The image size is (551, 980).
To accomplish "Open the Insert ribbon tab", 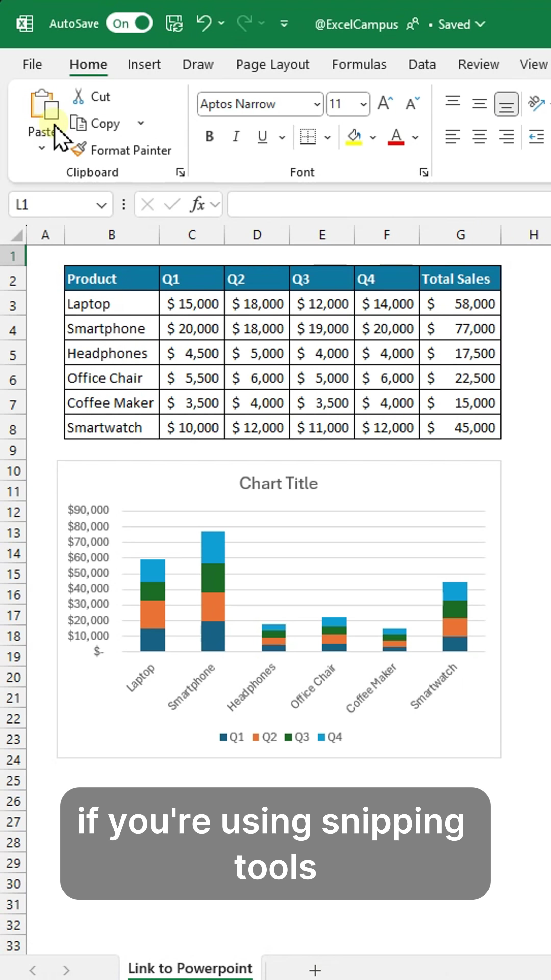I will point(144,65).
